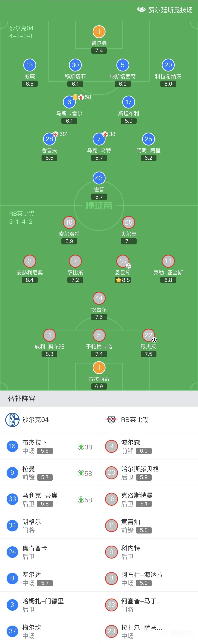Click the RB Leipzig club logo
This screenshot has height=644, width=198.
coord(111,420)
